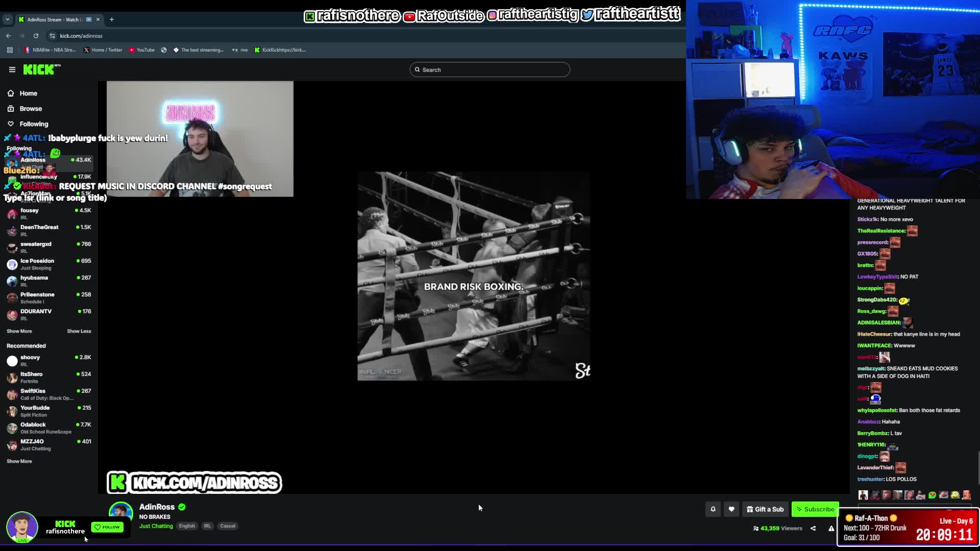The image size is (980, 551).
Task: Collapse Following list with Show Less
Action: (79, 331)
